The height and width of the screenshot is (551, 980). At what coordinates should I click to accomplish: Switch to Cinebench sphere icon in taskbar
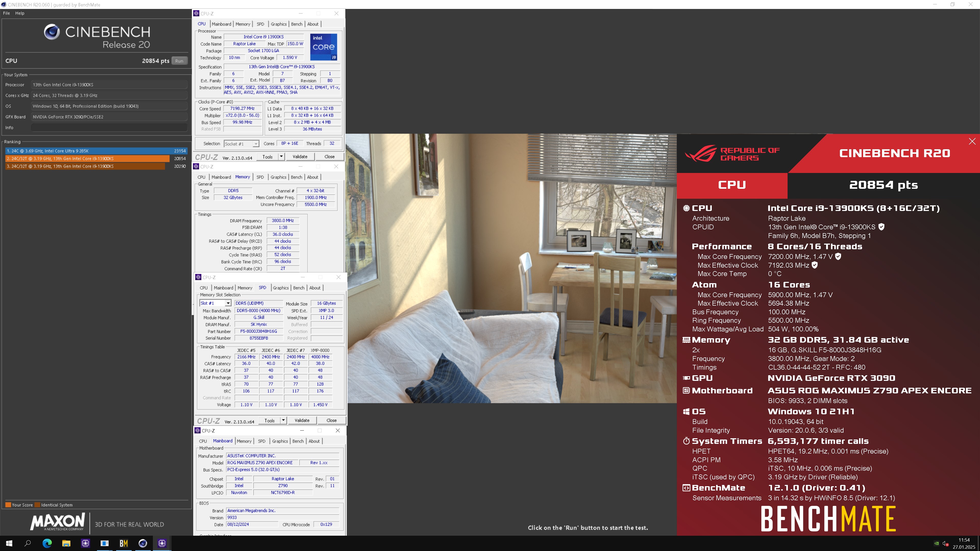(x=143, y=543)
